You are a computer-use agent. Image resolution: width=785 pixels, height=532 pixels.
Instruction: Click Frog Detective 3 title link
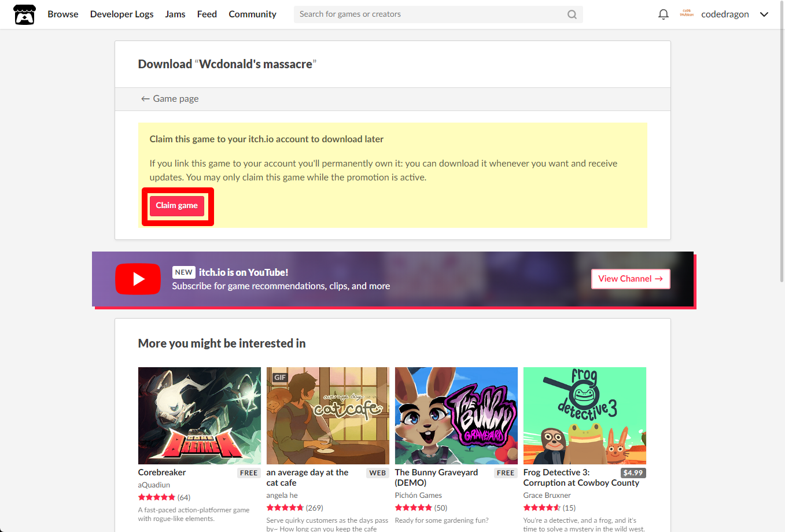581,478
